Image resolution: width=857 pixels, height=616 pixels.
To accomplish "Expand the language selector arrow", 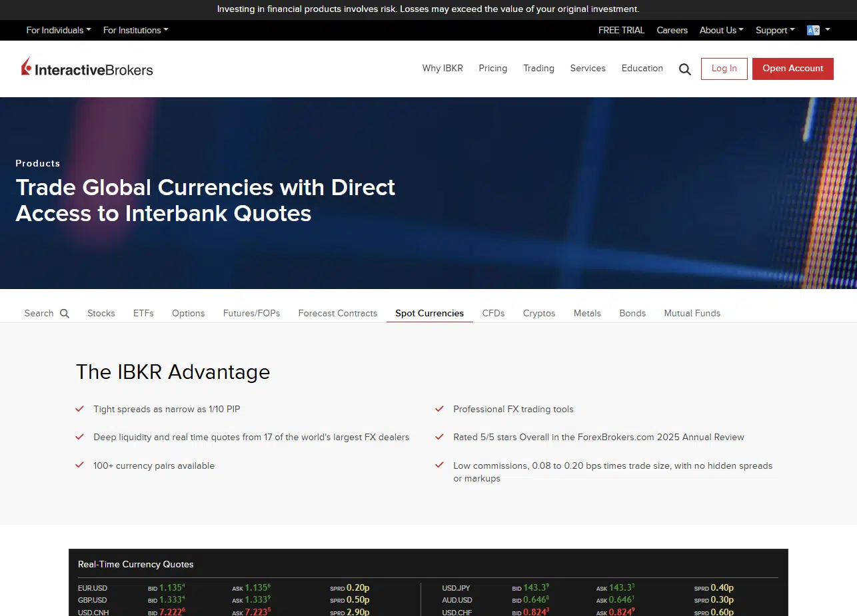I will coord(828,30).
